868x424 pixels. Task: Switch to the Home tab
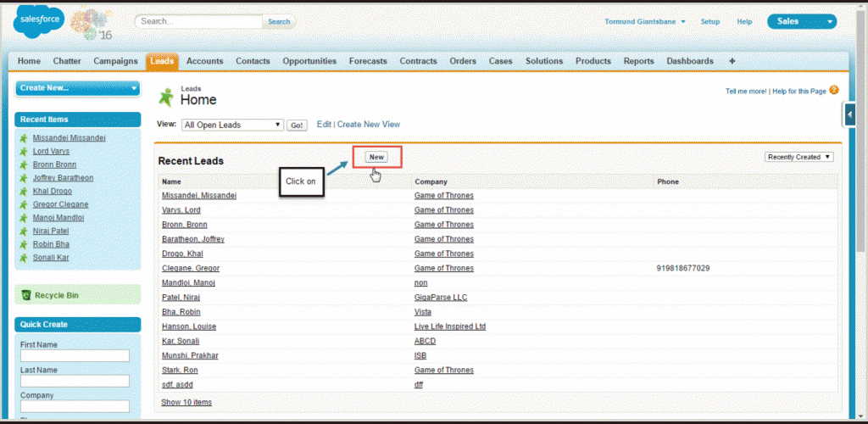29,61
